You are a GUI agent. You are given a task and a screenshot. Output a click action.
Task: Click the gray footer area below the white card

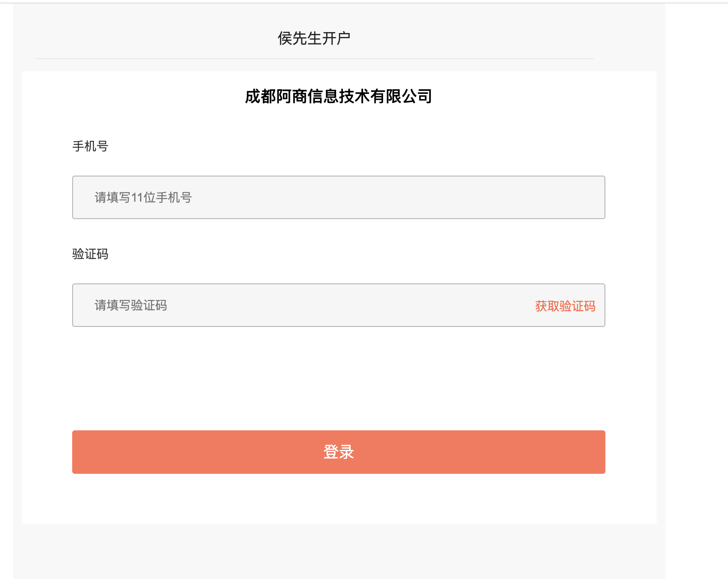coord(338,551)
